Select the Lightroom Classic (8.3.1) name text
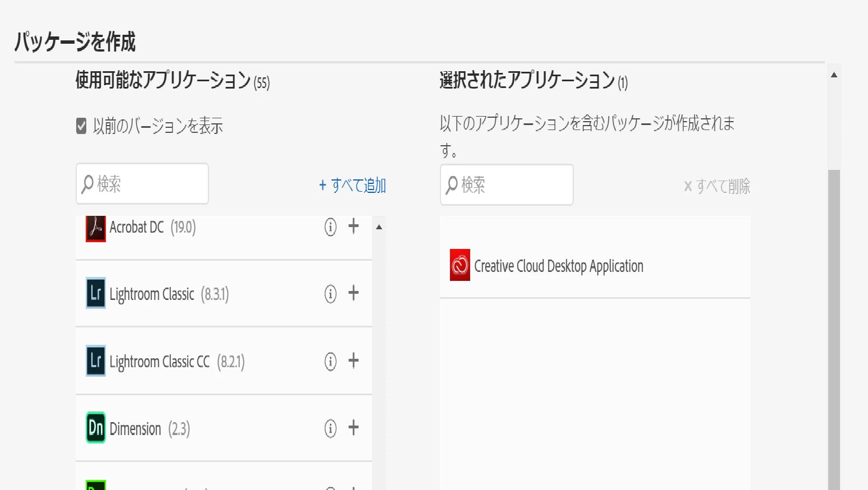This screenshot has height=490, width=868. tap(169, 294)
